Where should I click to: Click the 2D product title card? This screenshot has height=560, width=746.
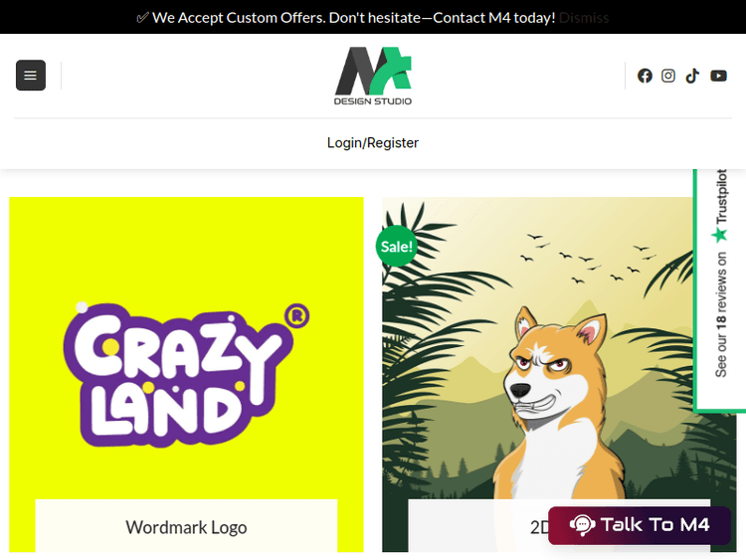click(x=477, y=526)
